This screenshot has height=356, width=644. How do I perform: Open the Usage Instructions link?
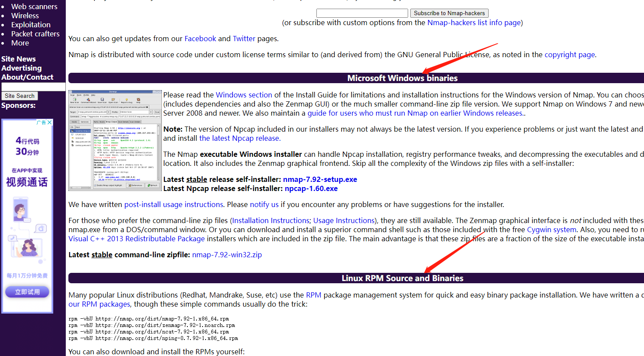[x=344, y=220]
